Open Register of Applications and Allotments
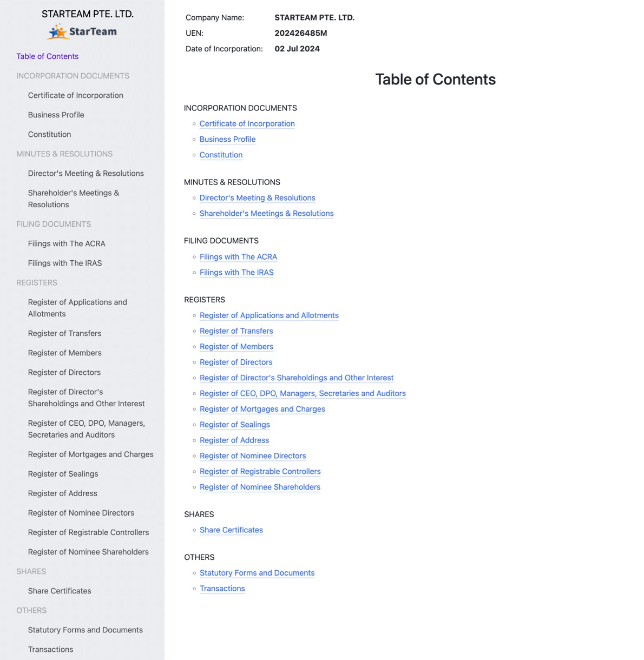The image size is (644, 660). [x=269, y=315]
